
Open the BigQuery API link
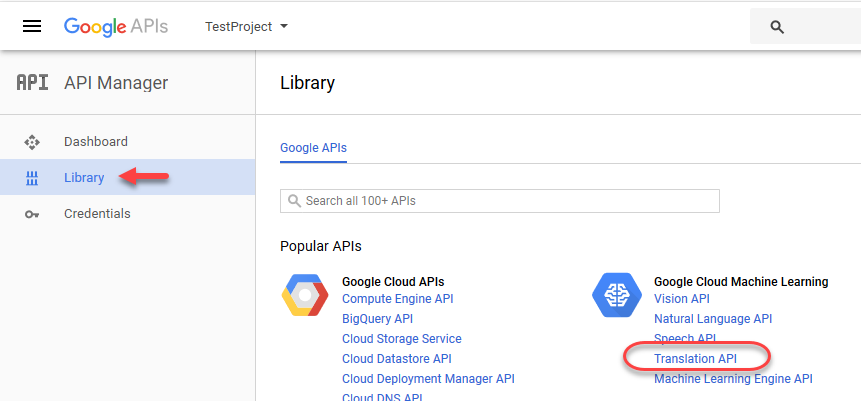[x=377, y=319]
